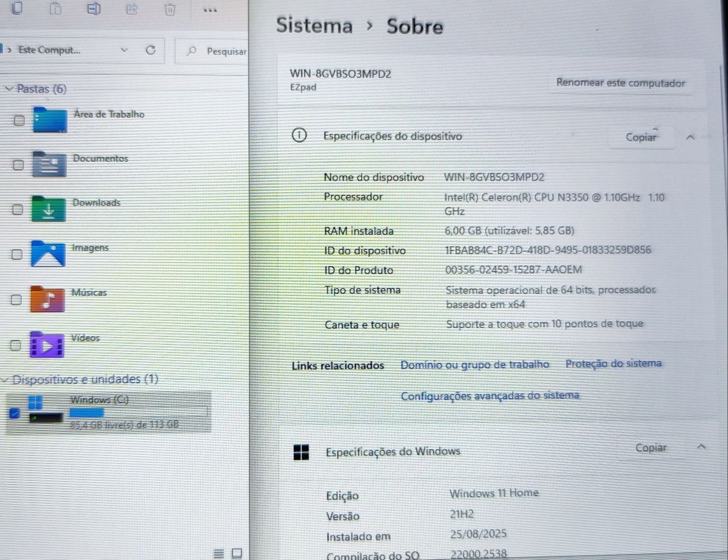This screenshot has width=728, height=560.
Task: Collapse Especificações do Windows section chevron
Action: coord(701,447)
